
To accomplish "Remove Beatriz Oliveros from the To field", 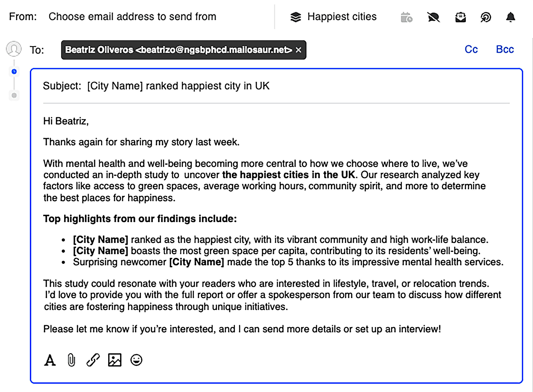I will coord(298,50).
